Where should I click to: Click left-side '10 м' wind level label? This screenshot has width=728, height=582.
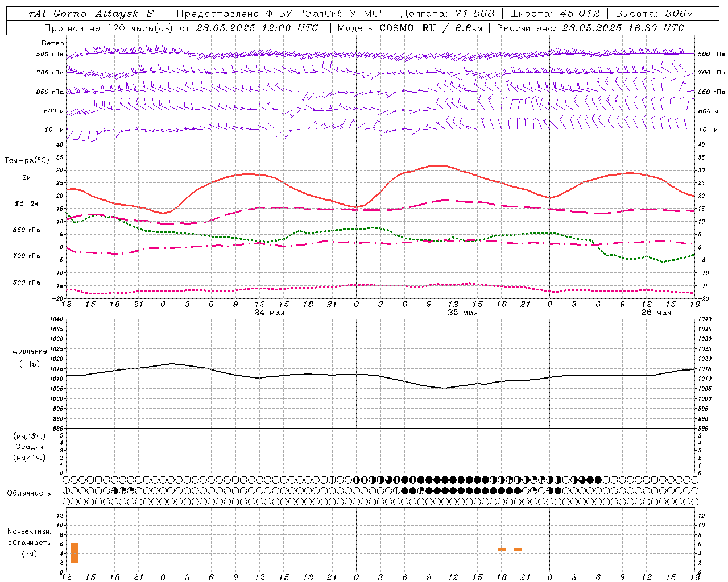pos(55,130)
